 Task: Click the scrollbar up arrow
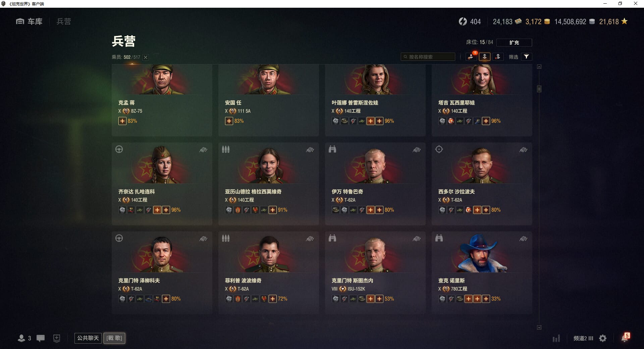point(539,67)
